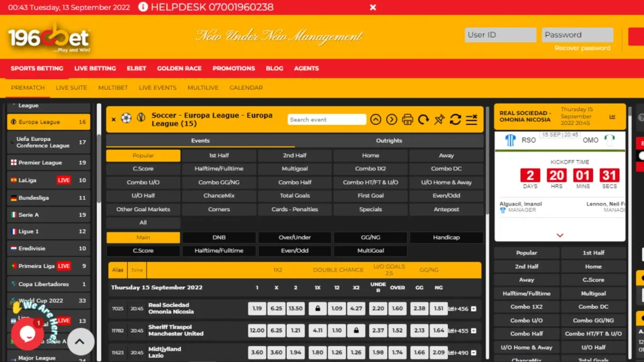Click the locked X2 odd for Sheriff Tiraspol

click(356, 331)
